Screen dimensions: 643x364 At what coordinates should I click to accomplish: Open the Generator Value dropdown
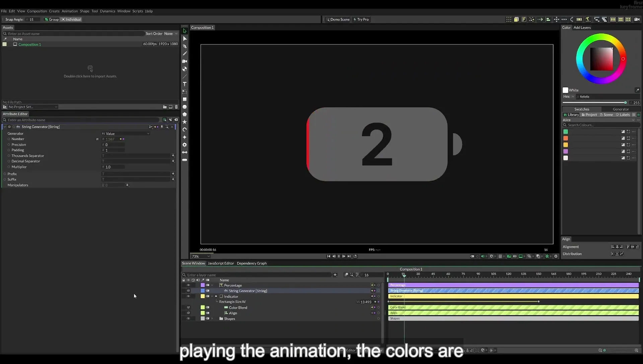tap(126, 133)
